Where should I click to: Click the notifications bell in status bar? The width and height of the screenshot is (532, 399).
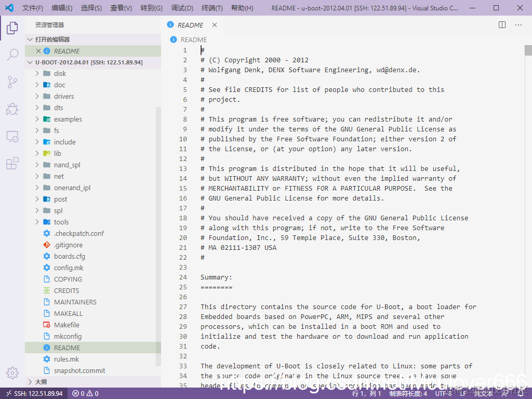(521, 394)
